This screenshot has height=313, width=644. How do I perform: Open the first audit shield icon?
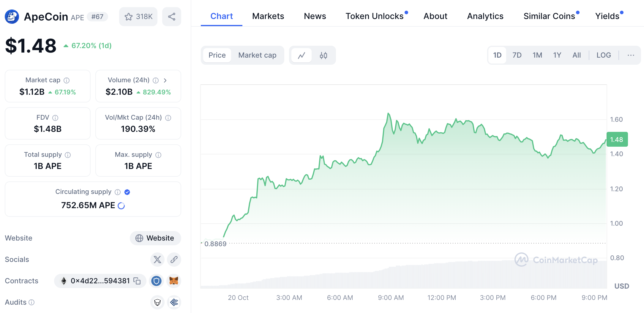pos(157,302)
